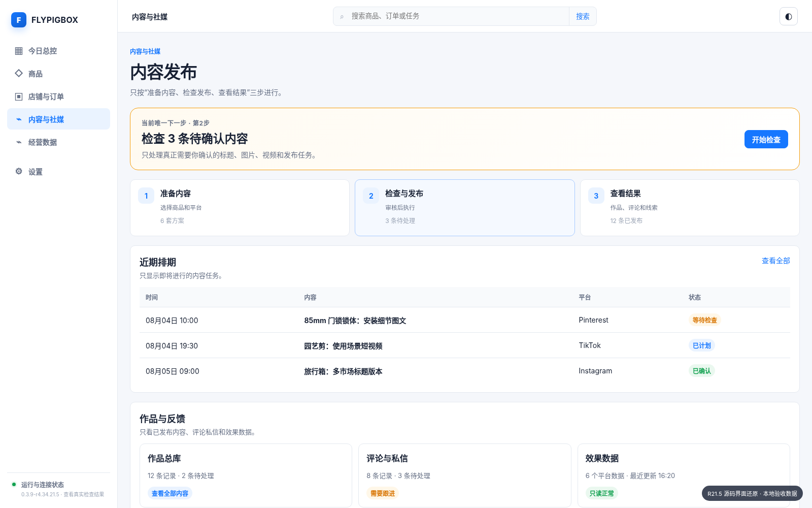This screenshot has height=508, width=812.
Task: Click 旅行箱：多市场标题版本 row
Action: [465, 371]
